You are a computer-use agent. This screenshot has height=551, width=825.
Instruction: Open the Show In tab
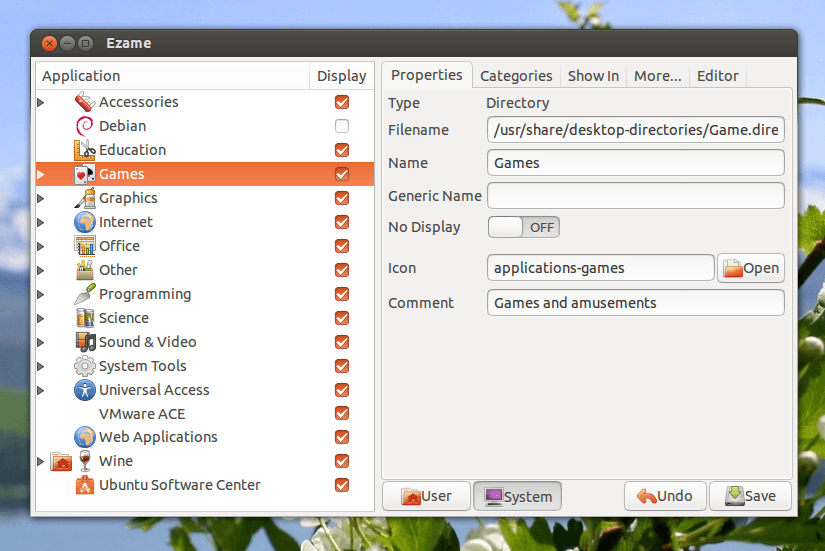(593, 76)
